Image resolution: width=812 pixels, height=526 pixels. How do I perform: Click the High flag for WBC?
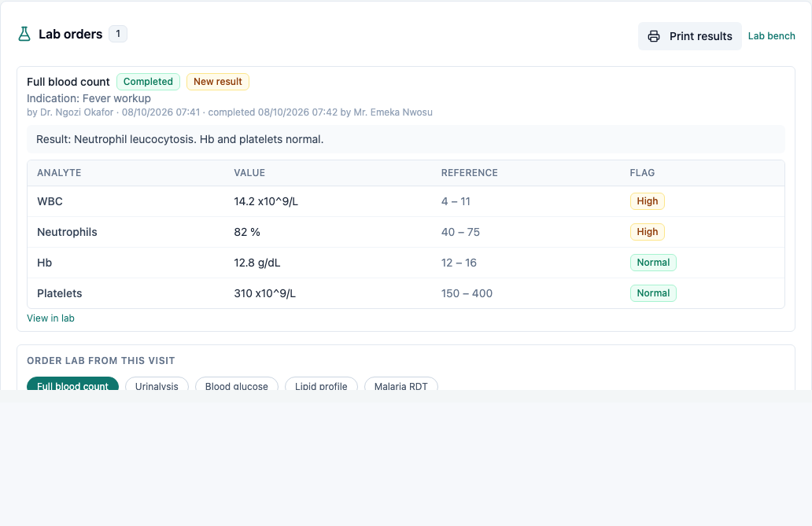tap(648, 201)
